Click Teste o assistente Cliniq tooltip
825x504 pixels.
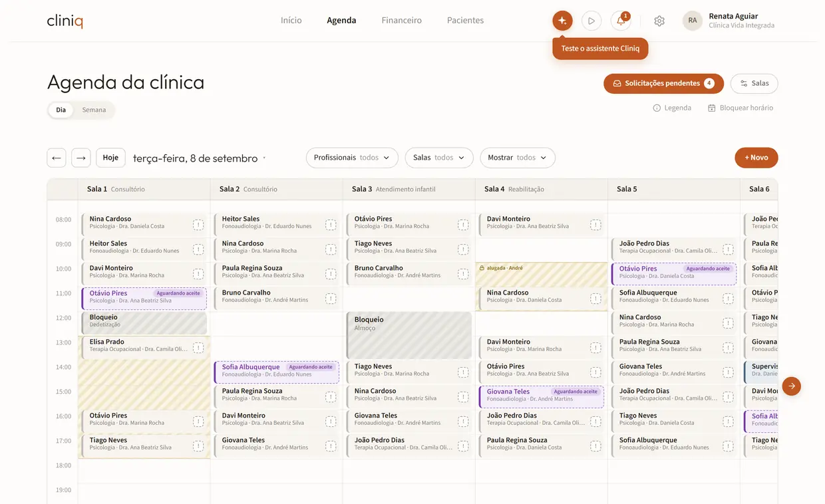point(600,49)
